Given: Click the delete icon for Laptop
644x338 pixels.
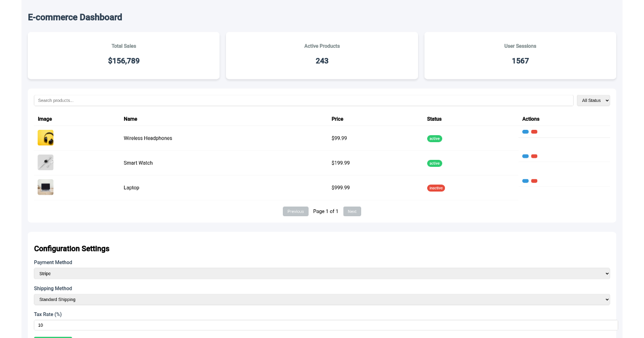Looking at the screenshot, I should point(534,181).
